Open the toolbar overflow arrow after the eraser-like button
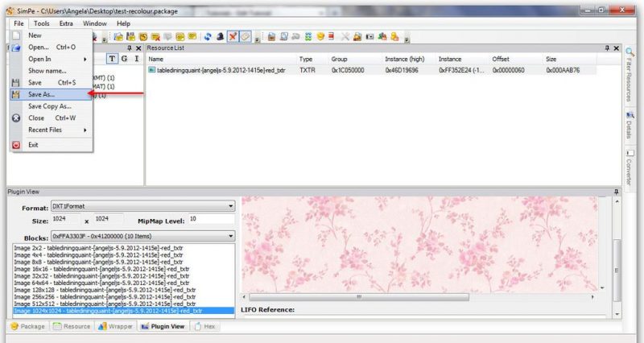Screen dimensions: 644x343 pos(257,39)
